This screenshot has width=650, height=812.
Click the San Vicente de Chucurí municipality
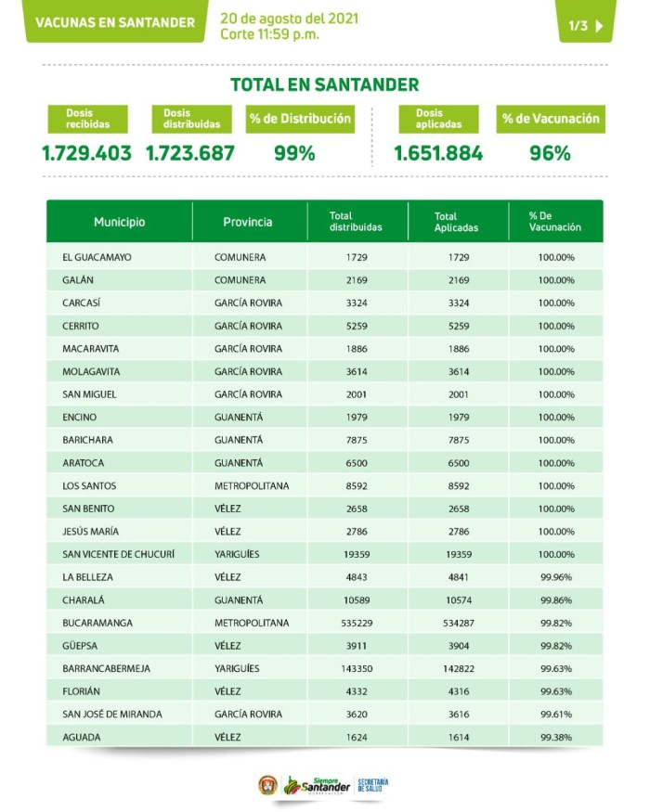coord(119,554)
